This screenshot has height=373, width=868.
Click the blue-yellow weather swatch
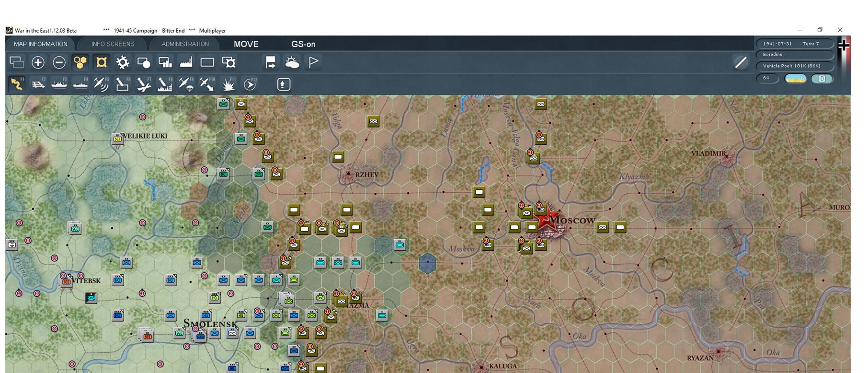(x=796, y=79)
